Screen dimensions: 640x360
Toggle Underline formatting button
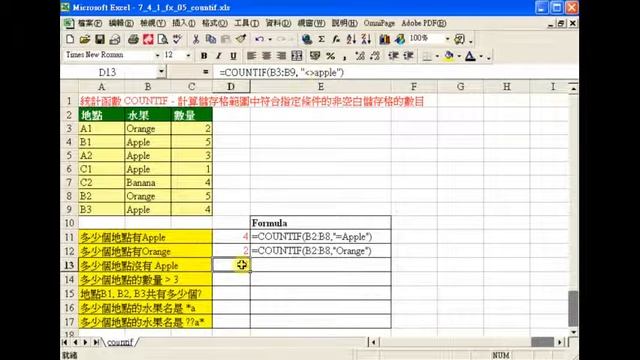pyautogui.click(x=233, y=56)
